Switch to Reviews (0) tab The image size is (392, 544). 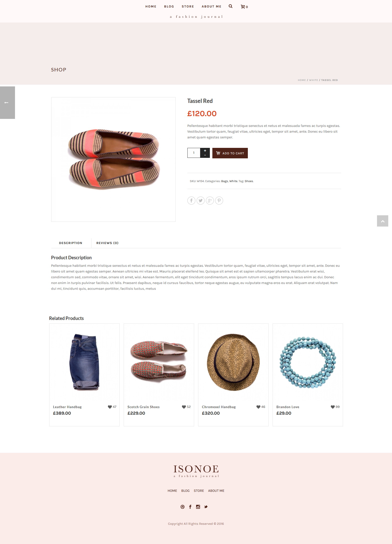[107, 243]
